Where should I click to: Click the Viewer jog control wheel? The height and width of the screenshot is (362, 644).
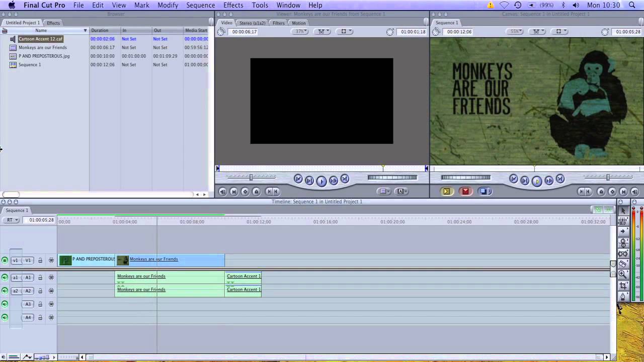coord(392,177)
